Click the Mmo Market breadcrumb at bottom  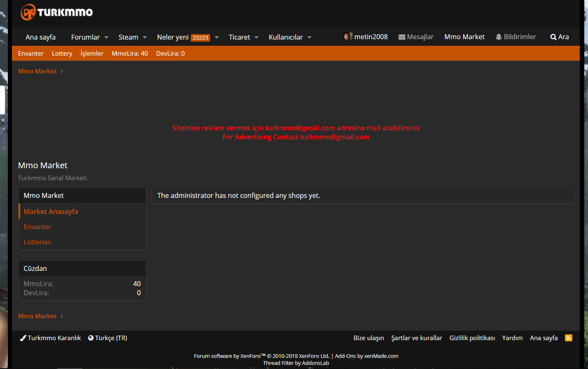click(x=37, y=316)
